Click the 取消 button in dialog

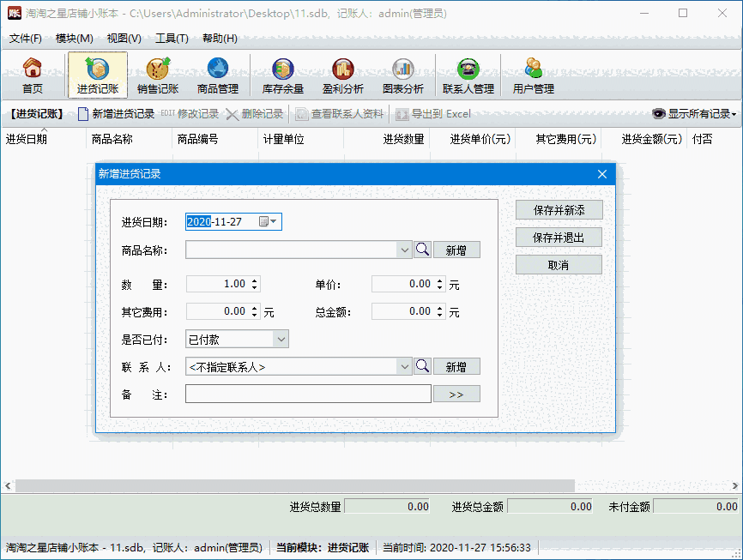pos(559,265)
